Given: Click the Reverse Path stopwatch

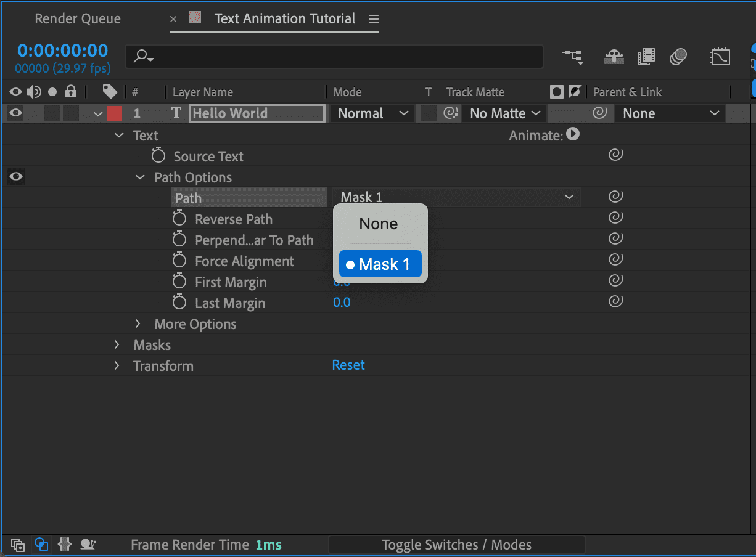Looking at the screenshot, I should (x=179, y=218).
